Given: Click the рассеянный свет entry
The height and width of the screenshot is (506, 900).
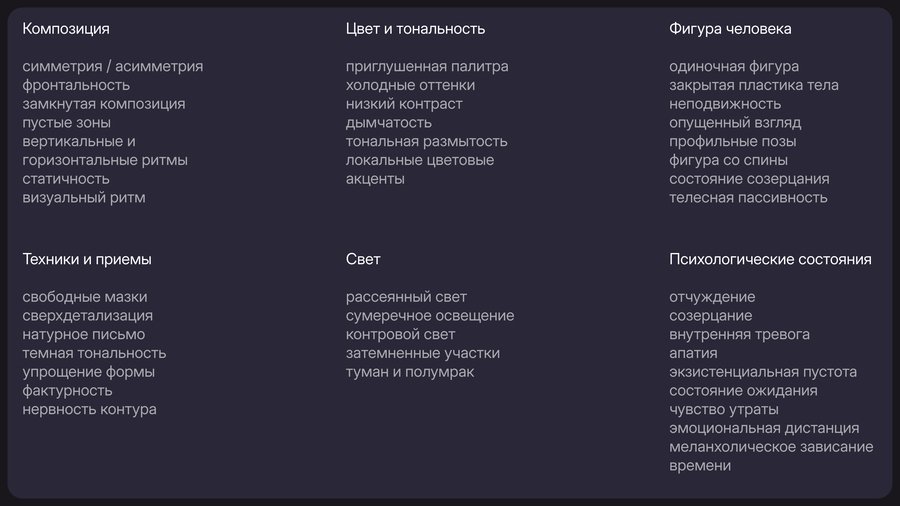Looking at the screenshot, I should coord(406,297).
